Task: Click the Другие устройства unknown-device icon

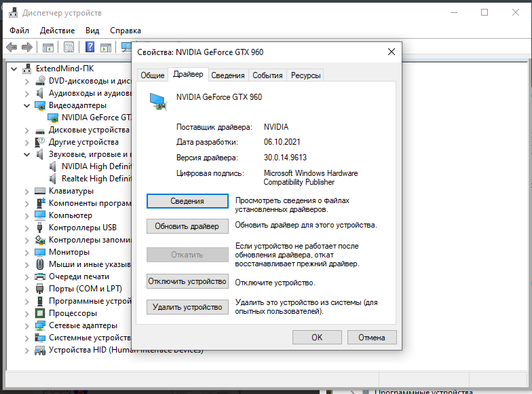Action: (x=39, y=142)
